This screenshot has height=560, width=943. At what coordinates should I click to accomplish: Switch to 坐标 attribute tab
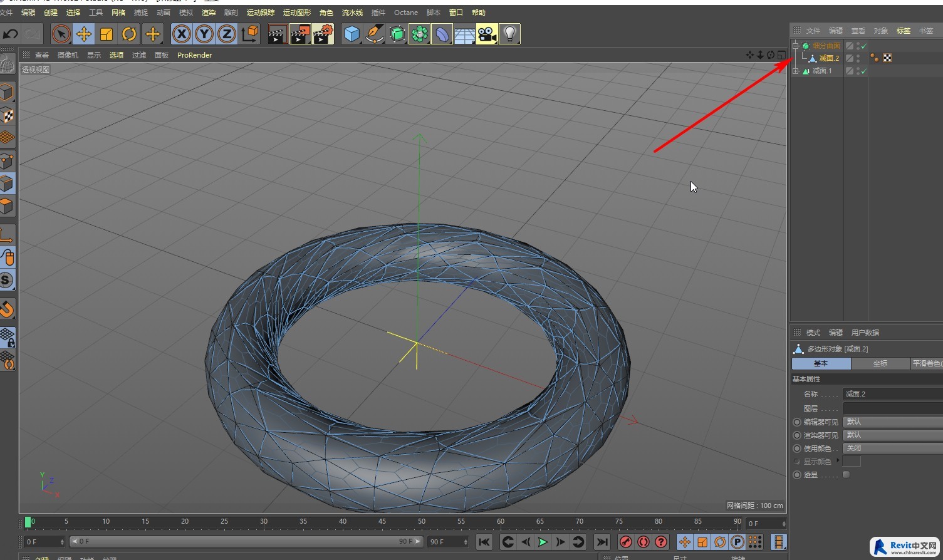click(x=880, y=363)
